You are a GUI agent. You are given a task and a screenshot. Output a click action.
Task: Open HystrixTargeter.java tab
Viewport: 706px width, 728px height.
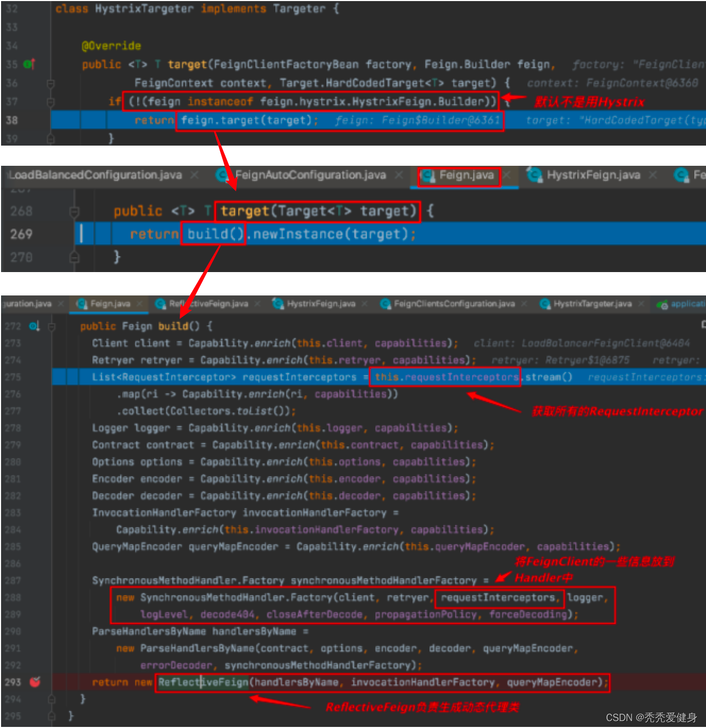tap(592, 304)
